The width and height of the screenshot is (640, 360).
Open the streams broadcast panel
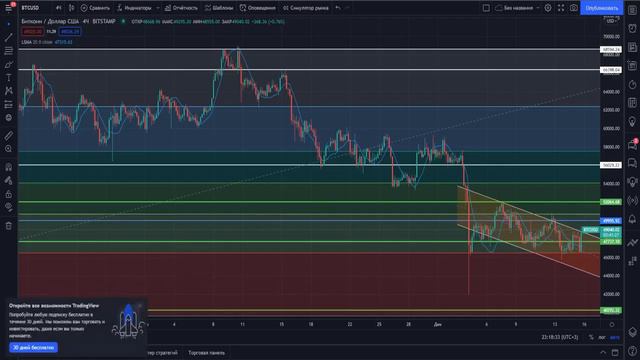click(632, 200)
